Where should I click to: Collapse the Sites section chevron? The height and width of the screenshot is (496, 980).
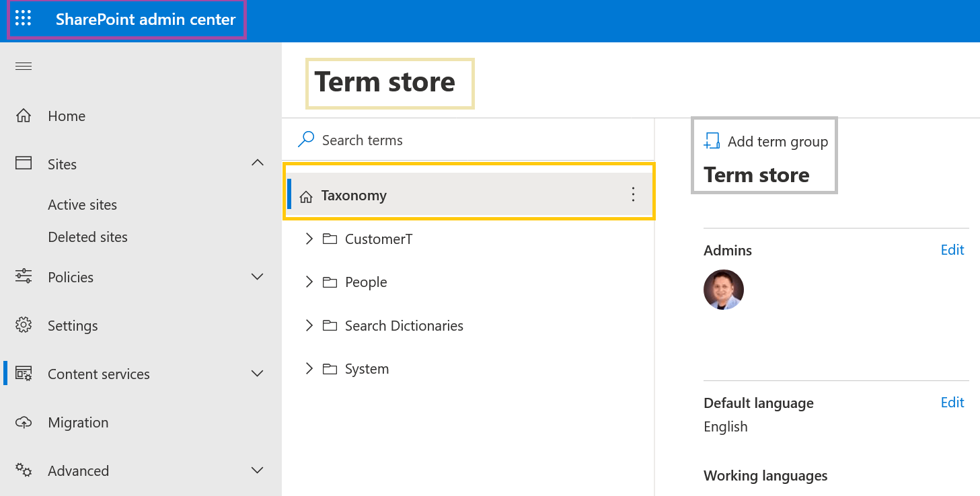tap(258, 163)
